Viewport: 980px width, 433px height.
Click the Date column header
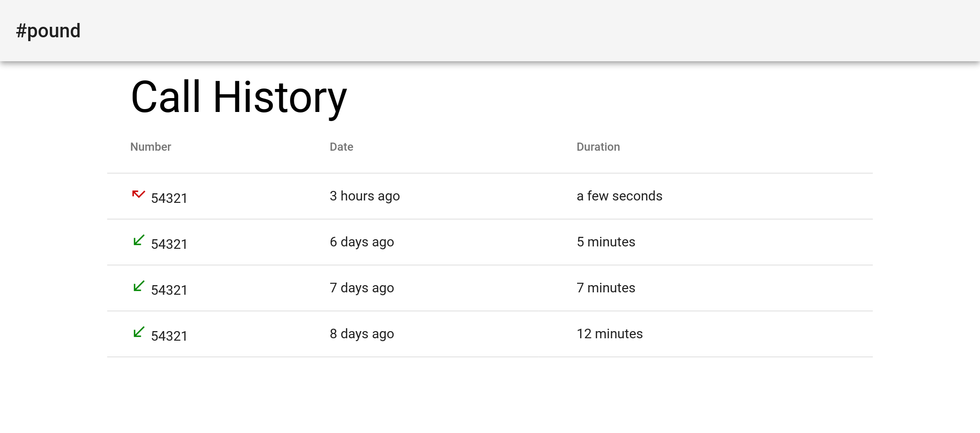point(341,147)
